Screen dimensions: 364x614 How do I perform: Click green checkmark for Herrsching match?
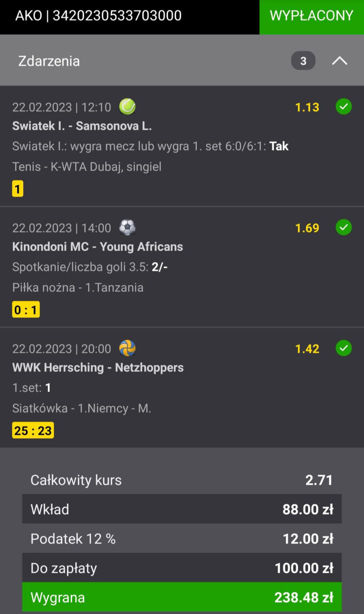[344, 348]
